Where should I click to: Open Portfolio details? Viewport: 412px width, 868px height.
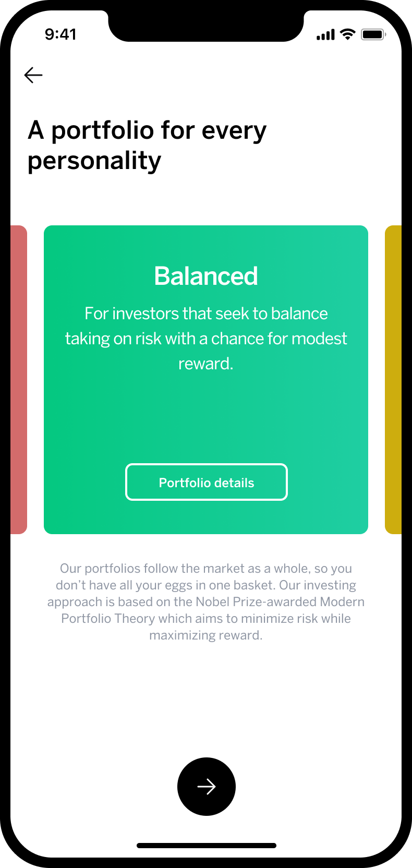[207, 482]
